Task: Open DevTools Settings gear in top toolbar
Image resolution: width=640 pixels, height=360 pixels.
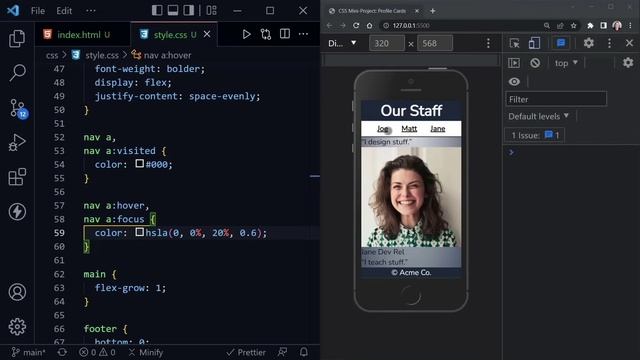Action: tap(589, 43)
